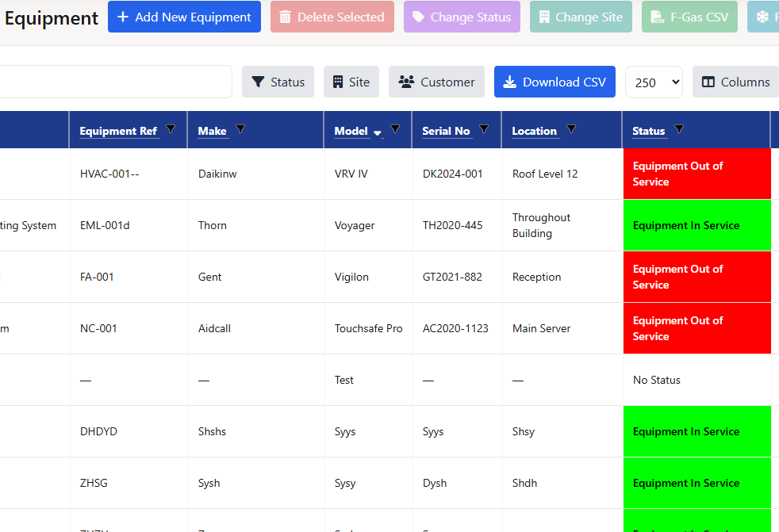
Task: Click the No Status cell
Action: [697, 381]
